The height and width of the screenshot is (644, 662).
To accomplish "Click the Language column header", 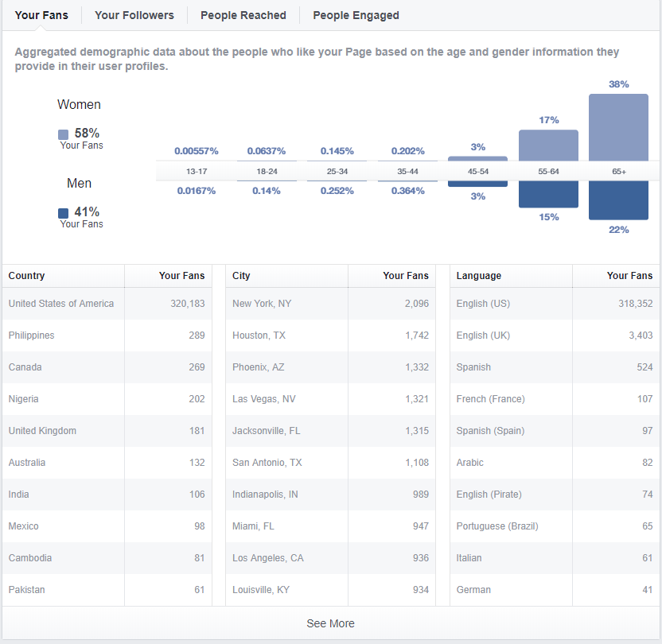I will coord(479,276).
